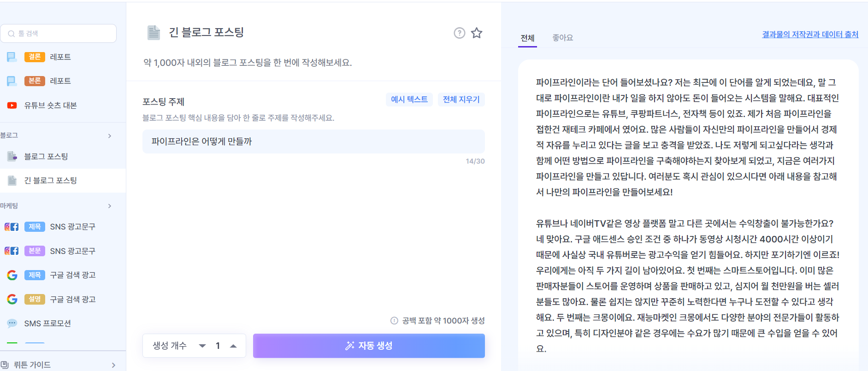Image resolution: width=868 pixels, height=371 pixels.
Task: Click the 설명 badge for 구글 검색 광고
Action: [35, 299]
